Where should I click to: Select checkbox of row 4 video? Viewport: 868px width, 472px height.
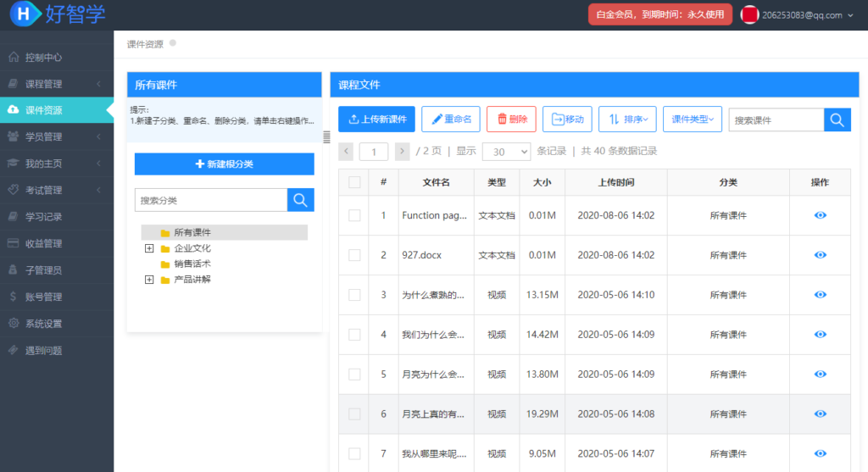point(354,334)
